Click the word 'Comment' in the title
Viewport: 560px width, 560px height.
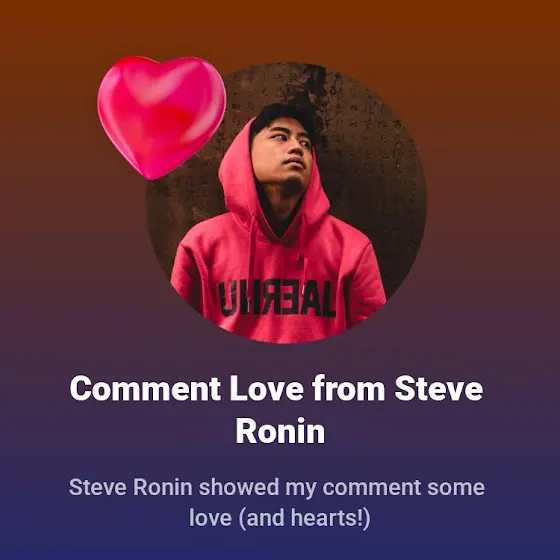145,389
